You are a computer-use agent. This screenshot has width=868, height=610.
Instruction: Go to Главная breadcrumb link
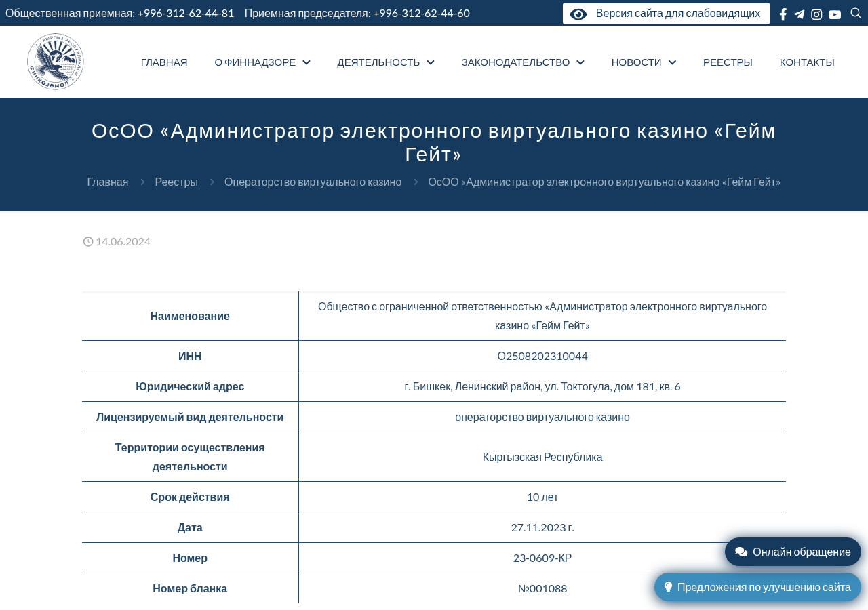(x=108, y=182)
